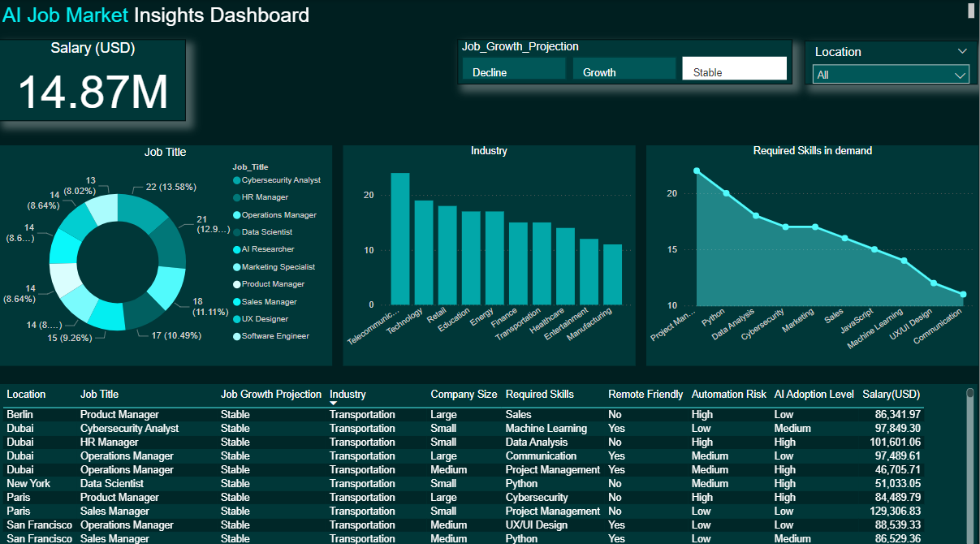Click the 17 (10.49%) donut slice
The height and width of the screenshot is (544, 980).
coord(143,313)
